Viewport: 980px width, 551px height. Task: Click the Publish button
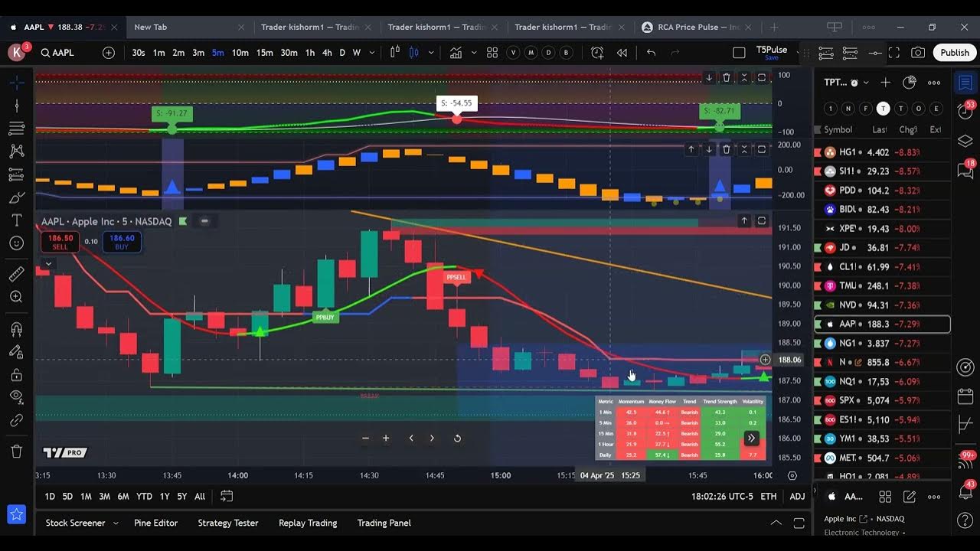[955, 53]
